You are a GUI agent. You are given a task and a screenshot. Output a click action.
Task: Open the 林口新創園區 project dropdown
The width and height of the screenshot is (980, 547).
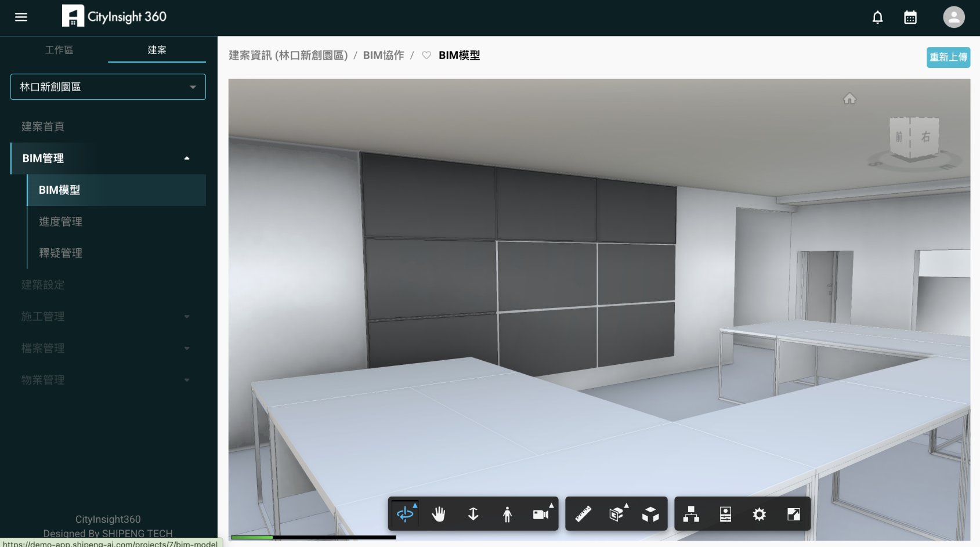point(108,87)
